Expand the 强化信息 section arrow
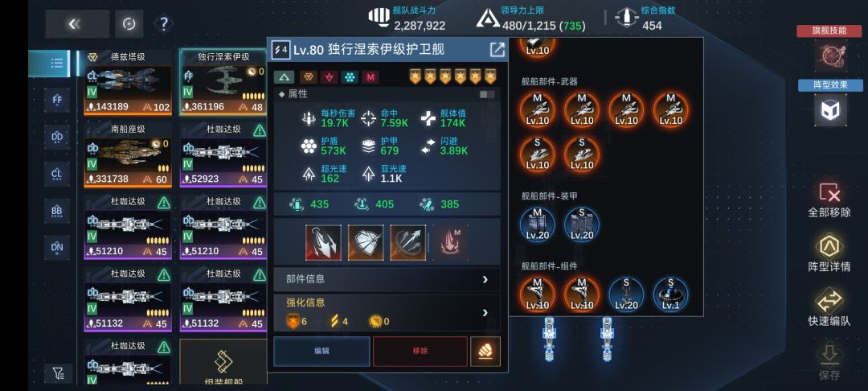Screen dimensions: 868x391 point(485,313)
